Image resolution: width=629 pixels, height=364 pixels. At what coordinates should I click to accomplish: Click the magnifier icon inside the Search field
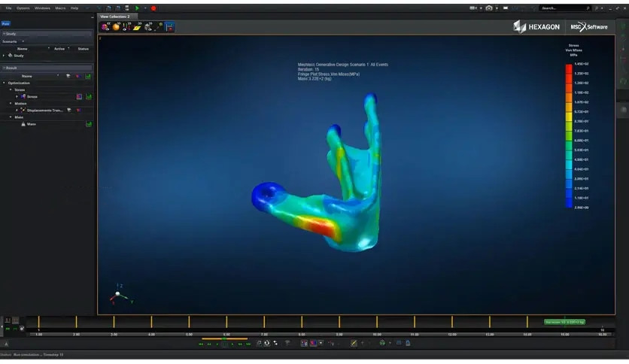[x=588, y=8]
